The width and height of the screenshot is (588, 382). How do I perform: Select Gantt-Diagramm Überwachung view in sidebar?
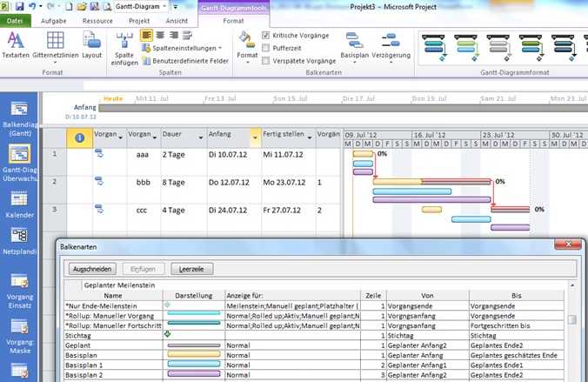tap(19, 164)
